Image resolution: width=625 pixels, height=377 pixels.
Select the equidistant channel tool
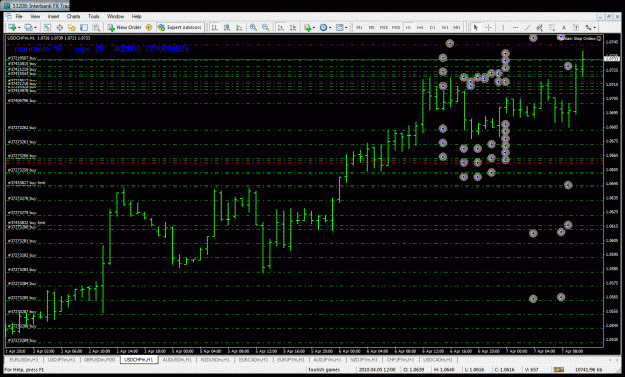pyautogui.click(x=539, y=27)
